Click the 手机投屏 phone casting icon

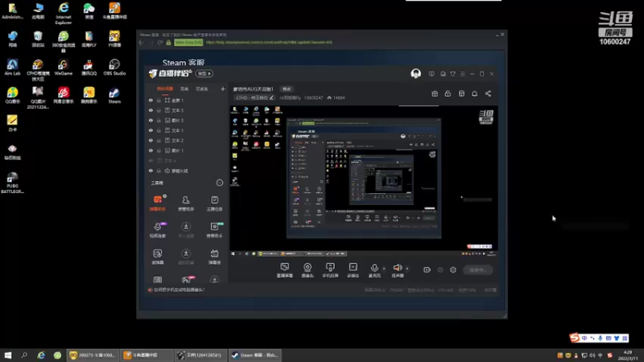tap(330, 270)
